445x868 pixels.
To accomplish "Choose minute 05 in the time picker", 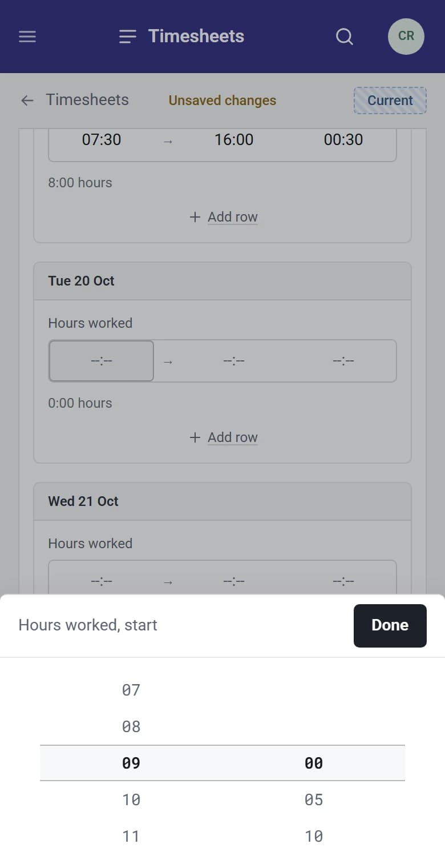I will pyautogui.click(x=314, y=799).
